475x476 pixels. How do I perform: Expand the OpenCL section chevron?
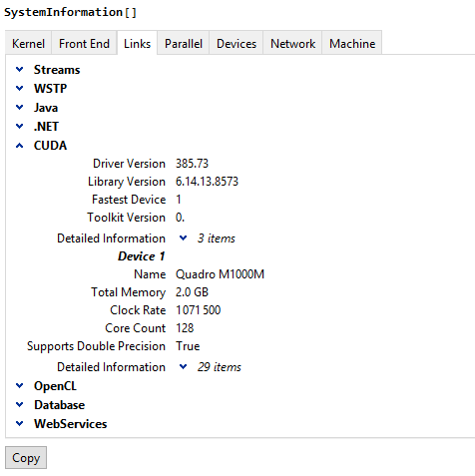[20, 386]
